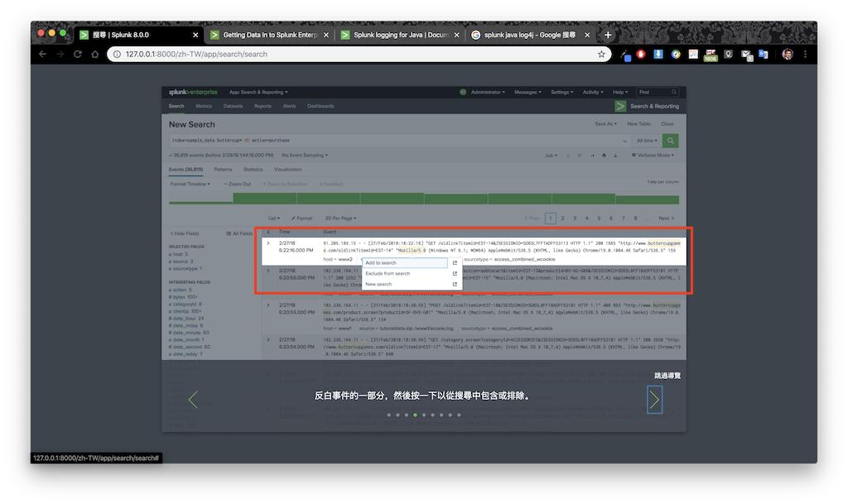Image resolution: width=848 pixels, height=504 pixels.
Task: Open the App: Search & Reporting dropdown
Action: click(258, 93)
